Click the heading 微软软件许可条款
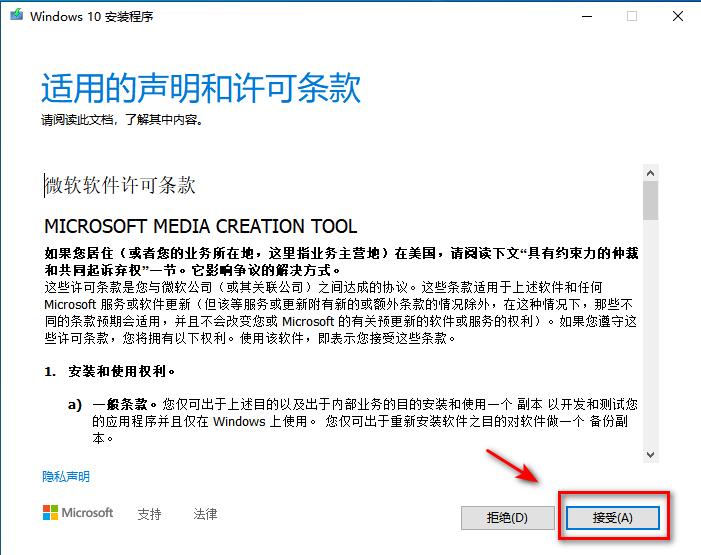The height and width of the screenshot is (555, 701). [120, 185]
